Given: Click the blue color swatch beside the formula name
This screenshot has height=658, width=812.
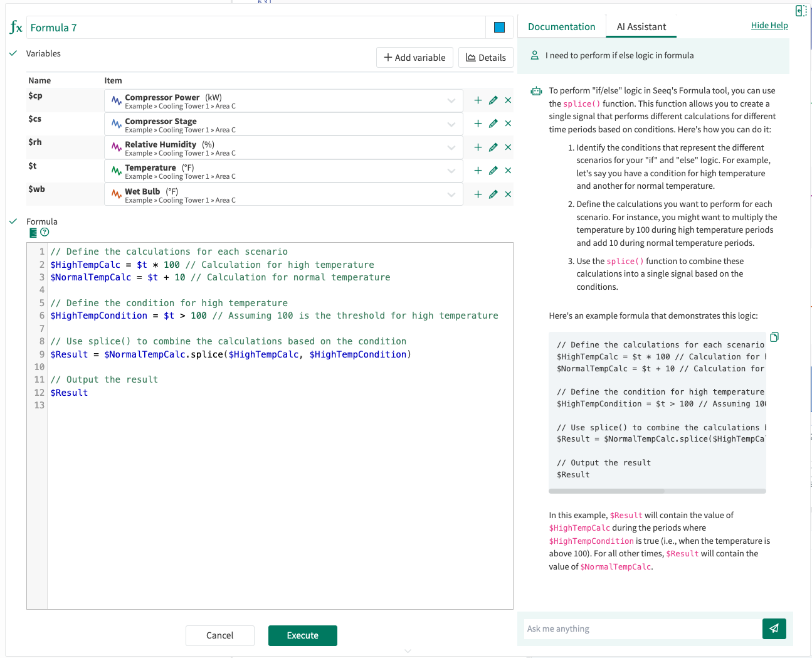Looking at the screenshot, I should [x=500, y=27].
